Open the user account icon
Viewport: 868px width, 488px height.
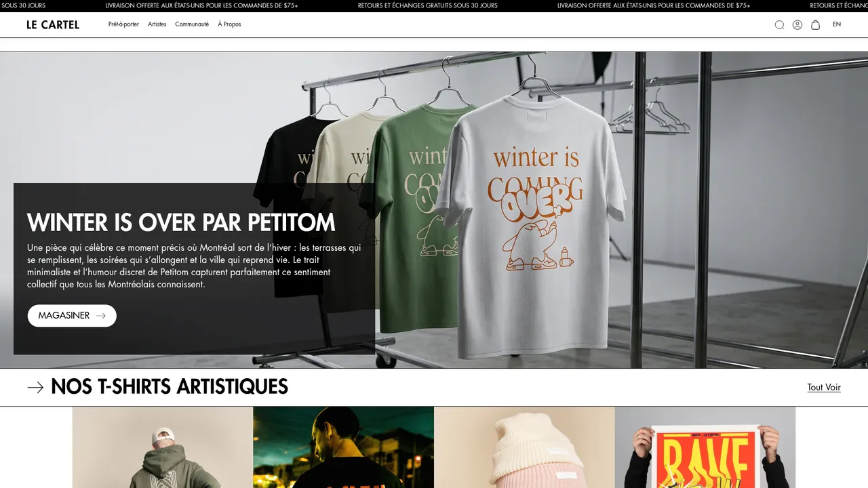point(797,25)
